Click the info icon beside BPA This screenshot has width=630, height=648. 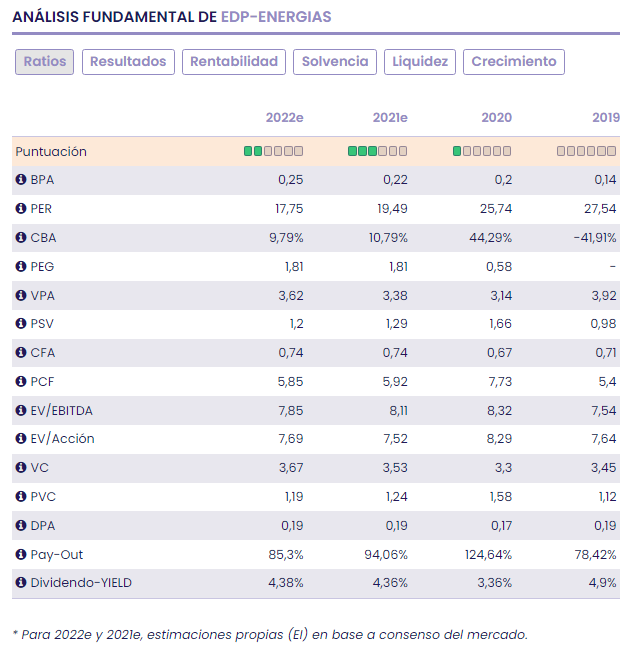[20, 180]
